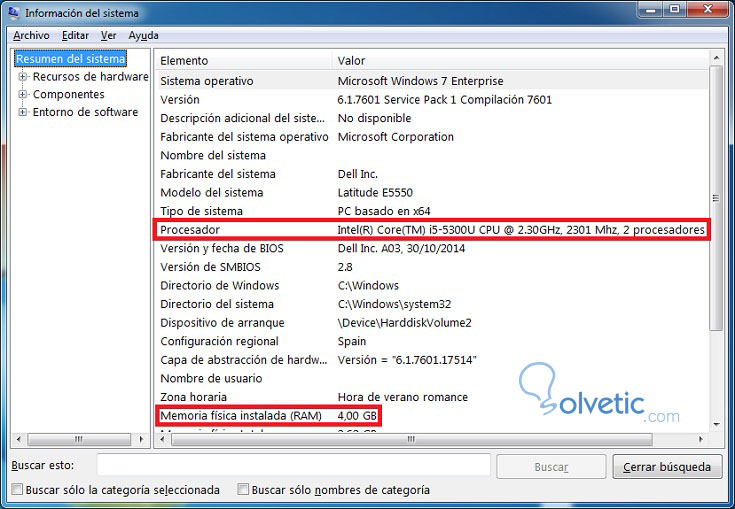Screen dimensions: 735x509
Task: Click the Hora de verano romance value
Action: pos(403,397)
